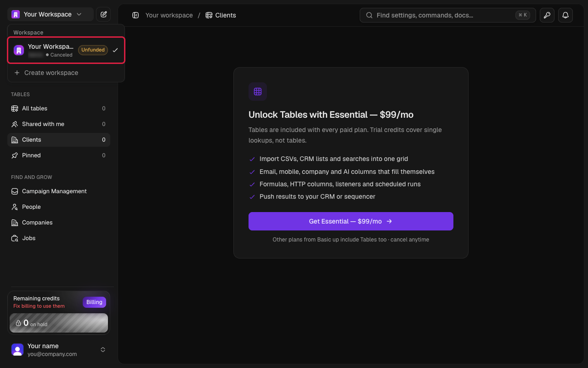The width and height of the screenshot is (588, 368).
Task: Click the 'Unlock Tables with Essential' heading
Action: pyautogui.click(x=331, y=115)
